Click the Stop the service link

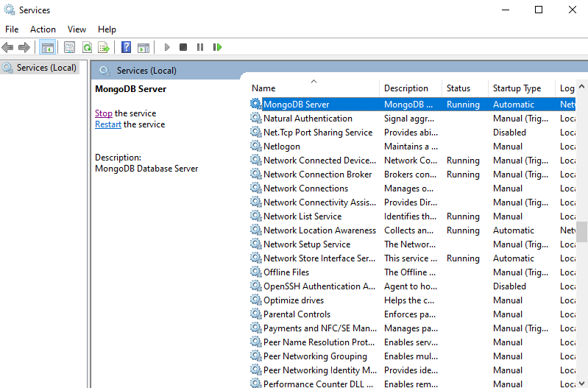pos(104,113)
